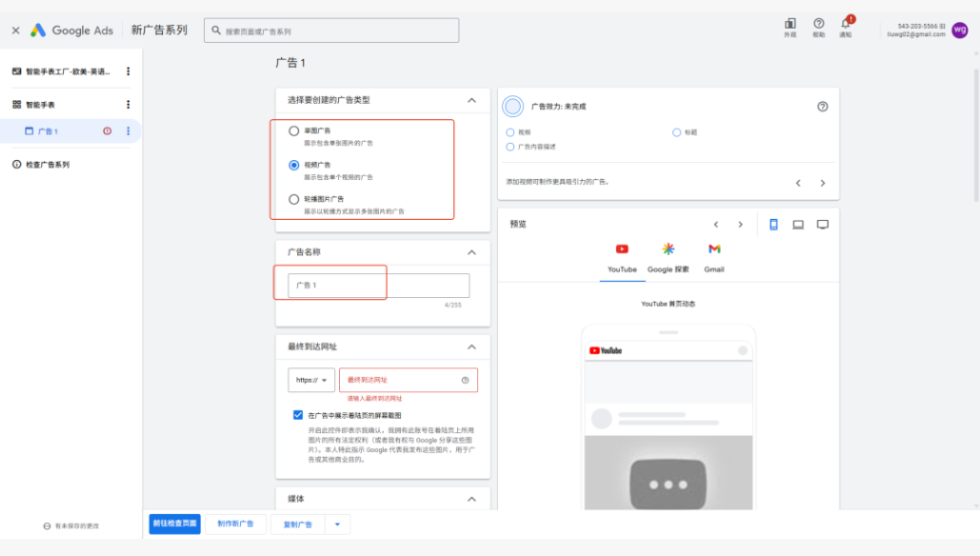This screenshot has width=980, height=556.
Task: Open more options for 广告 1 in sidebar
Action: pos(129,131)
